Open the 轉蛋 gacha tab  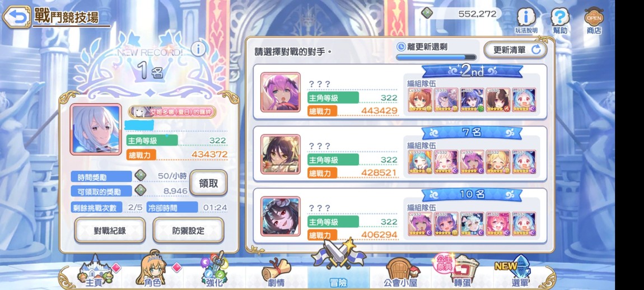tap(461, 271)
